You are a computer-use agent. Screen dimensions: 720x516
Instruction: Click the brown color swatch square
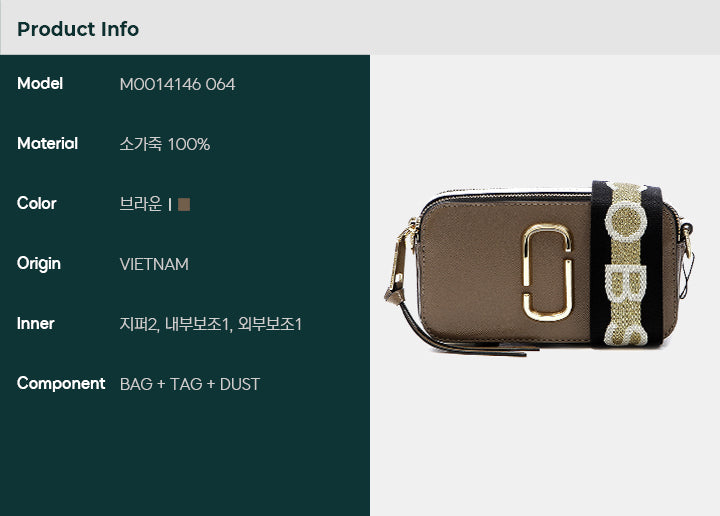point(184,204)
